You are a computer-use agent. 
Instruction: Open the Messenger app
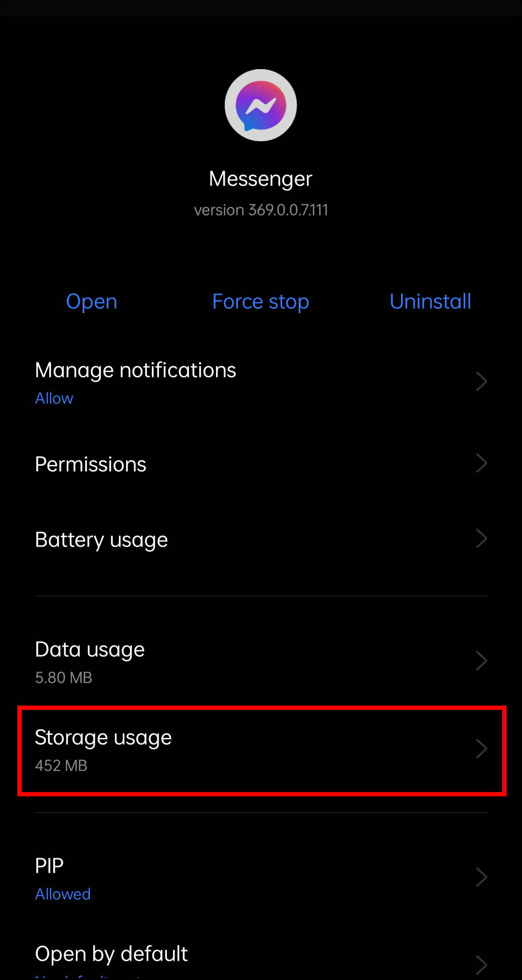coord(91,302)
